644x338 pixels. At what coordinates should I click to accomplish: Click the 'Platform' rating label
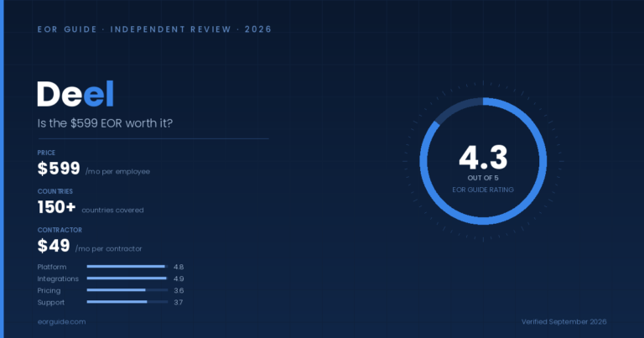click(52, 267)
